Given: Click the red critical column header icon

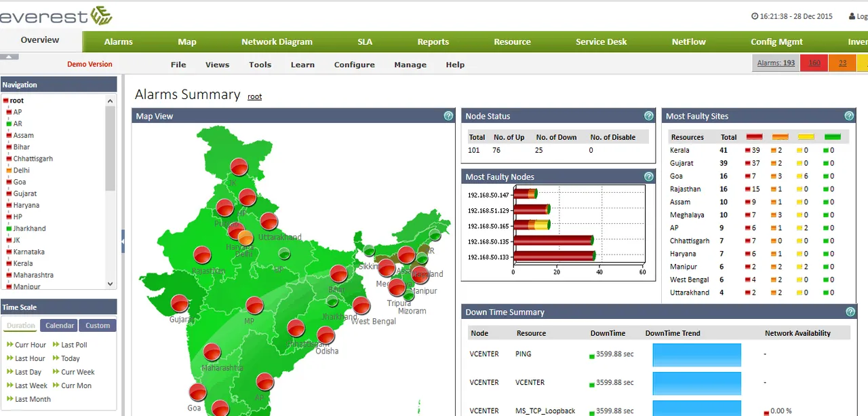Looking at the screenshot, I should click(755, 137).
